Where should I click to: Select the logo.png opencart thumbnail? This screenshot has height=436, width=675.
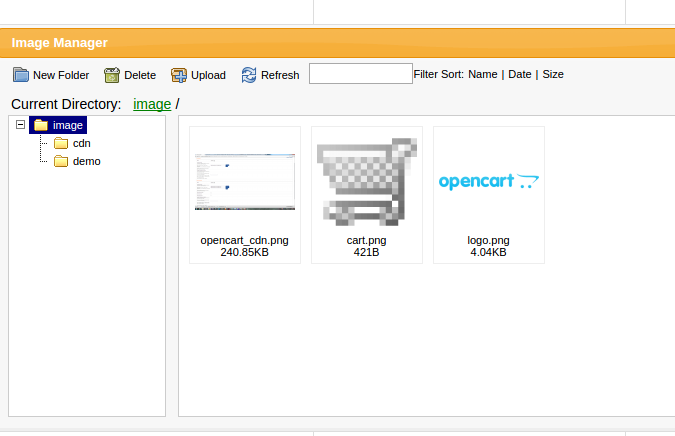click(x=489, y=181)
